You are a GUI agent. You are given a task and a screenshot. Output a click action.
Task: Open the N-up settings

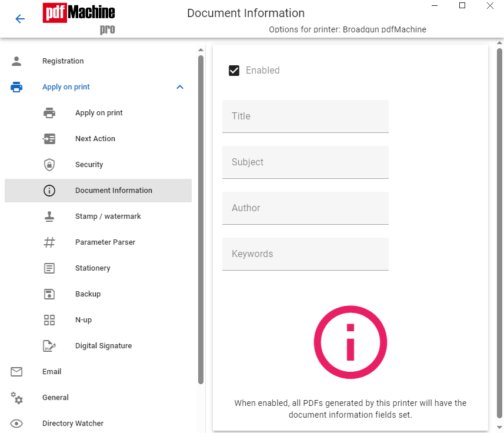pos(98,320)
